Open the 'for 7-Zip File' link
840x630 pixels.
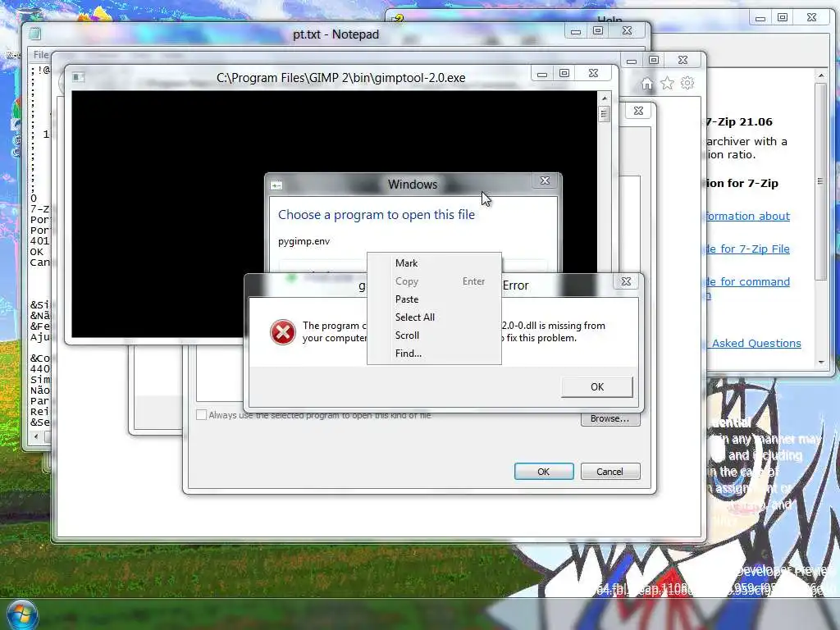pyautogui.click(x=747, y=249)
